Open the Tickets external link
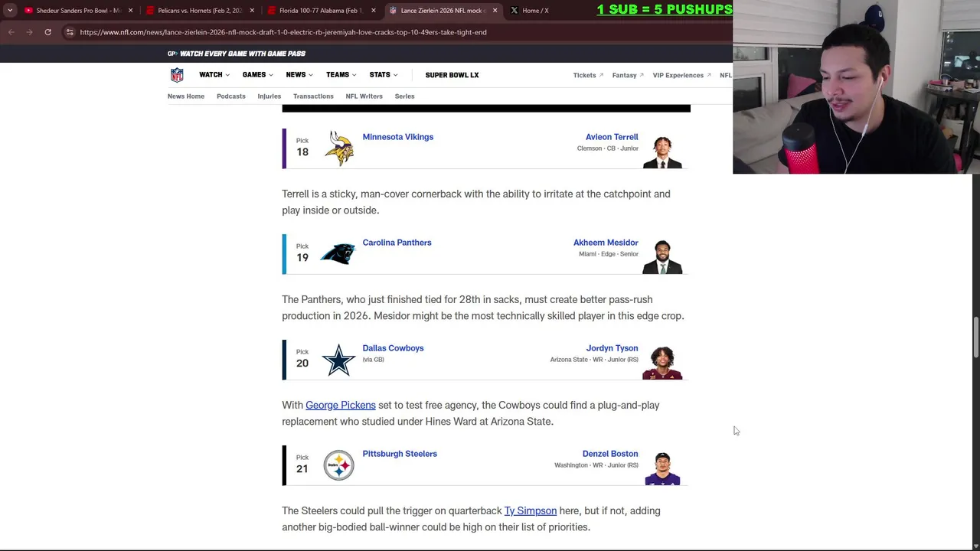980x551 pixels. tap(588, 75)
